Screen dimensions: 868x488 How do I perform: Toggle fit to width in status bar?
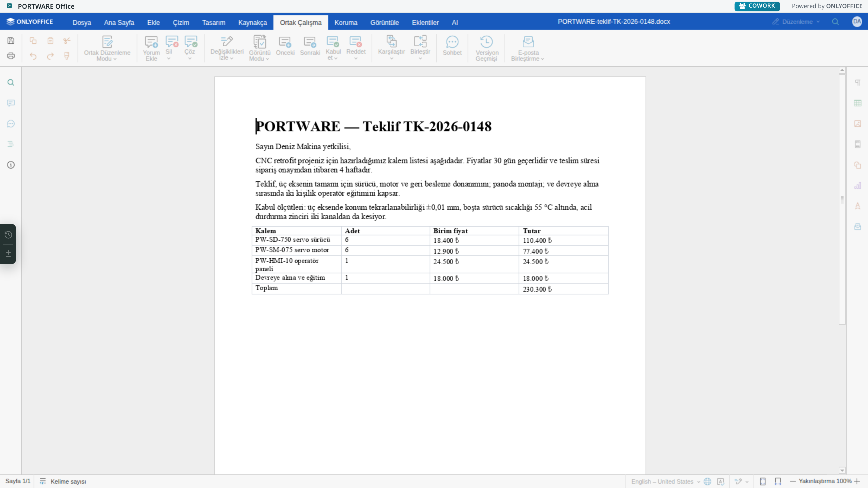[778, 481]
